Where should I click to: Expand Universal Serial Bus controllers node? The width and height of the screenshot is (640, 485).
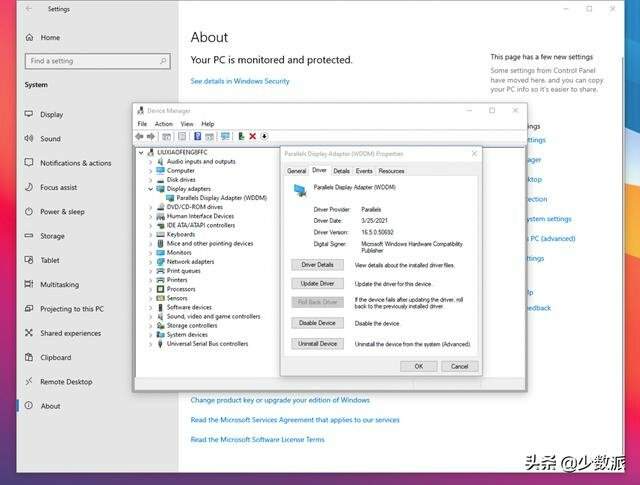pyautogui.click(x=151, y=344)
